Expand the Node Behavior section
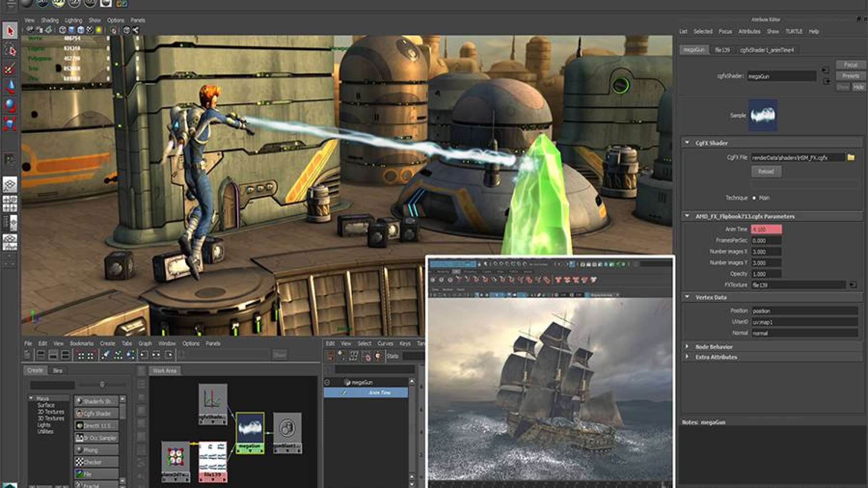 pos(687,347)
